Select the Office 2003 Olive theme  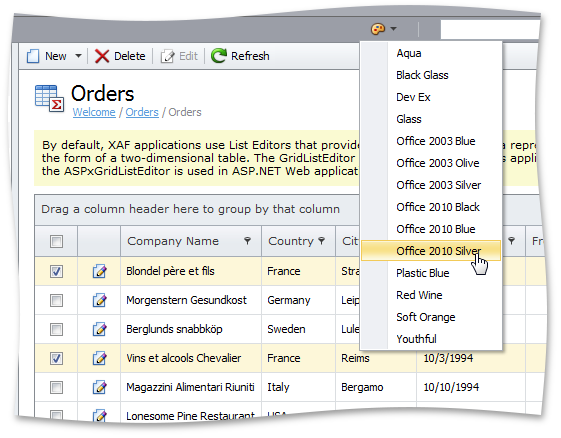[431, 163]
